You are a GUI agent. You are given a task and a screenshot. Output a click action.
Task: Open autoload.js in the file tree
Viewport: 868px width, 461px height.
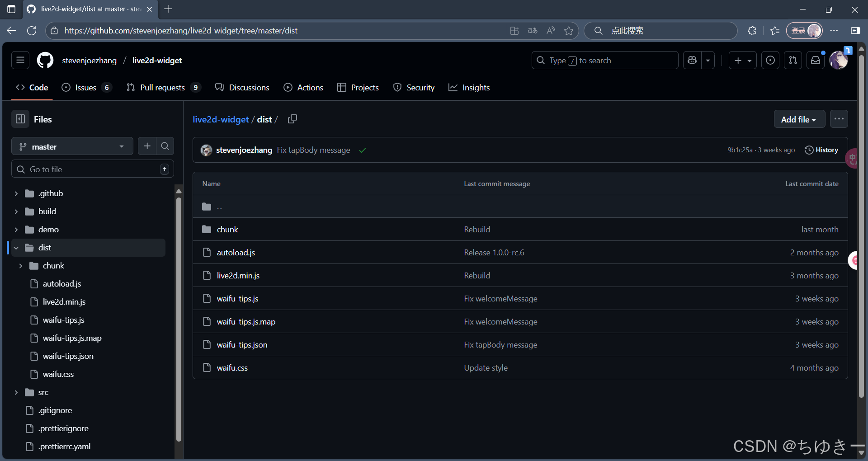point(62,284)
